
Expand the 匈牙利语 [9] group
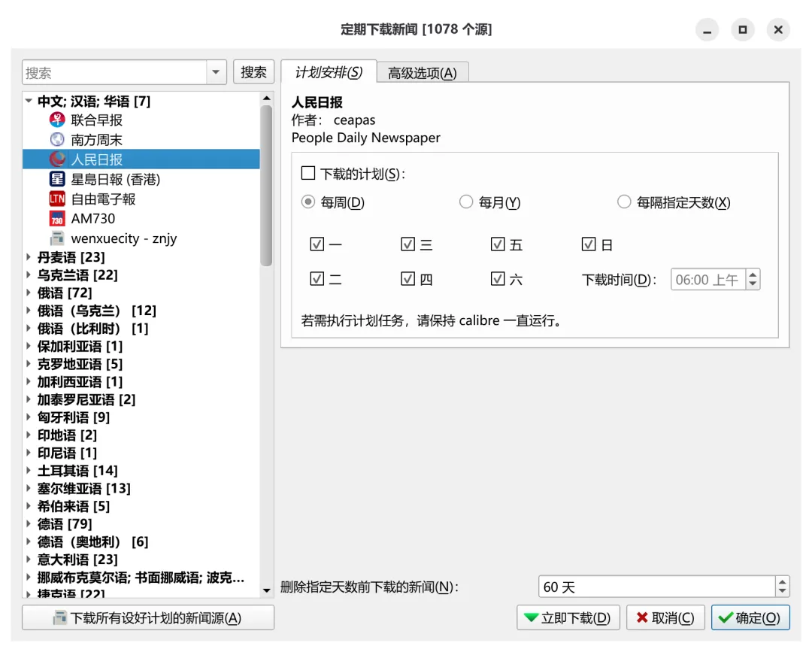(29, 417)
